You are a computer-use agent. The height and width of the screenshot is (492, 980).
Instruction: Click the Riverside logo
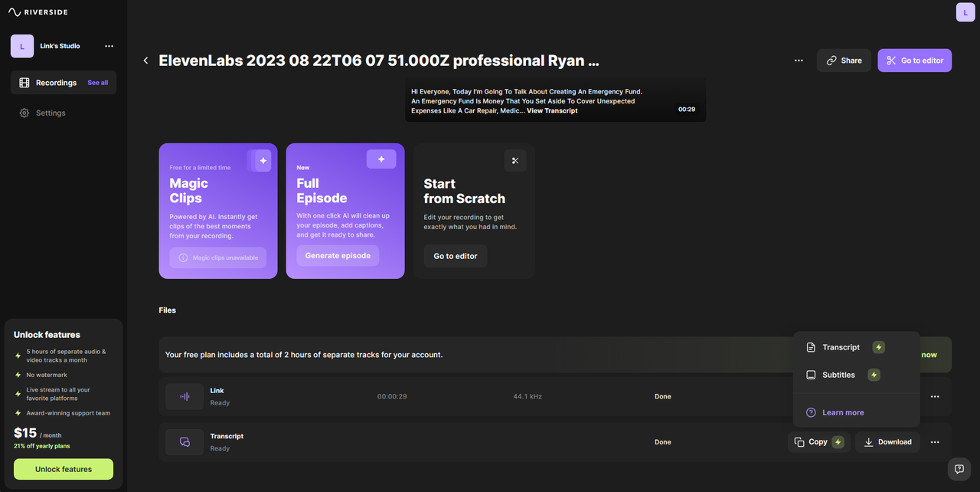coord(40,12)
